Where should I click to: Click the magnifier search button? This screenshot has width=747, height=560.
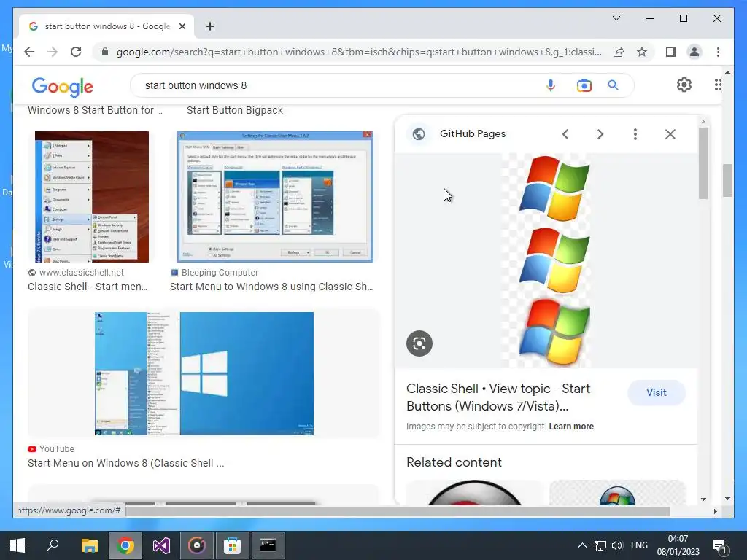(x=613, y=85)
